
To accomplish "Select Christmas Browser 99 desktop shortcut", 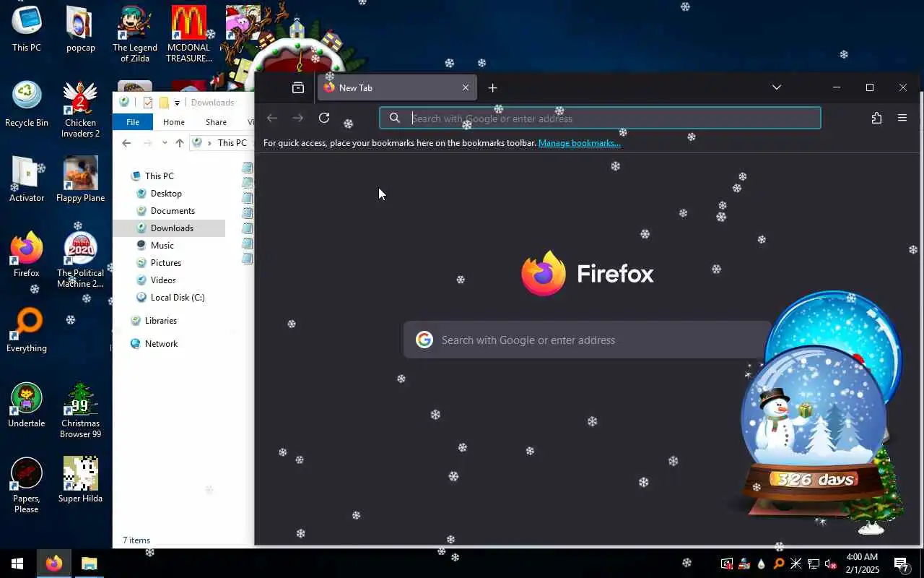I will (x=81, y=410).
